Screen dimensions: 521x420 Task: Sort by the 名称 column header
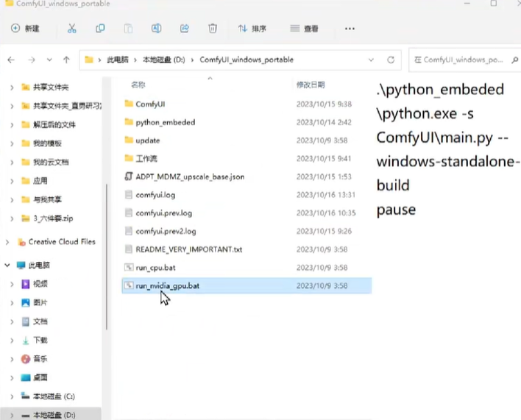[x=138, y=85]
